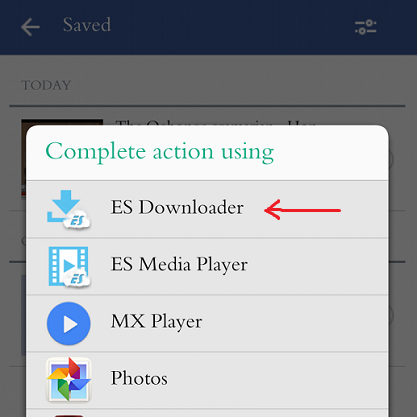Tap the blue MX Player play icon
The height and width of the screenshot is (417, 420).
click(x=69, y=323)
